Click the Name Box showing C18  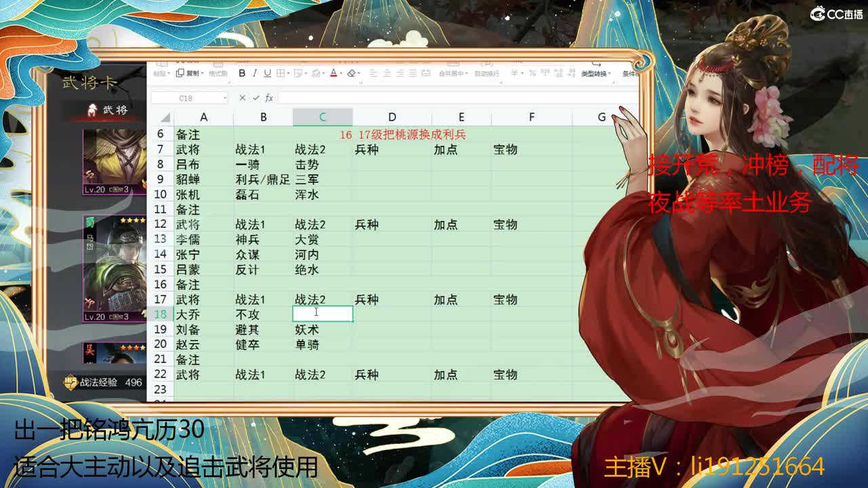tap(189, 98)
